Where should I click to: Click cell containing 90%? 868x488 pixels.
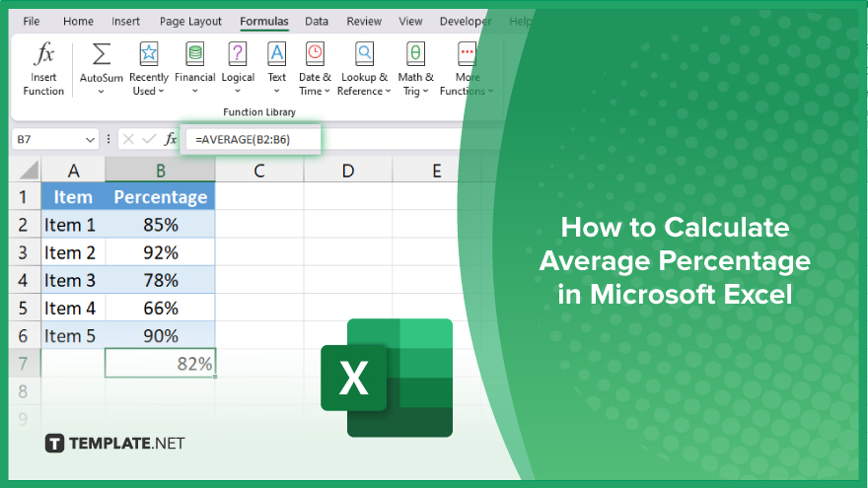tap(161, 335)
